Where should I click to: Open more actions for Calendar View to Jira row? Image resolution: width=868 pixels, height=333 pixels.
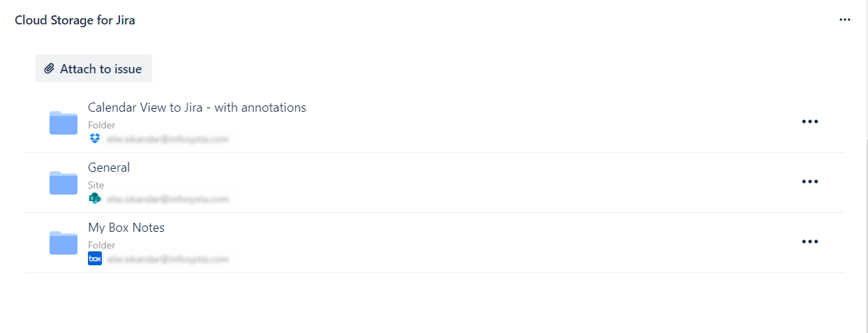pos(809,121)
